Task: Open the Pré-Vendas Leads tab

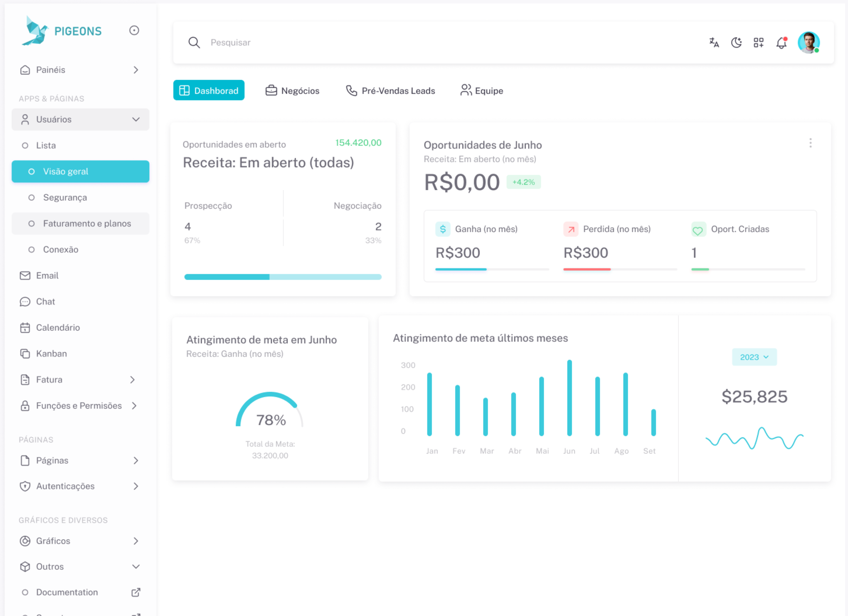Action: (390, 91)
